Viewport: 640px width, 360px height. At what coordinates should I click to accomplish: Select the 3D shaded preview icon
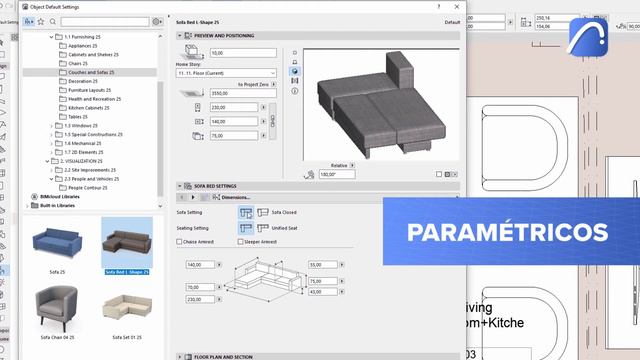point(295,71)
